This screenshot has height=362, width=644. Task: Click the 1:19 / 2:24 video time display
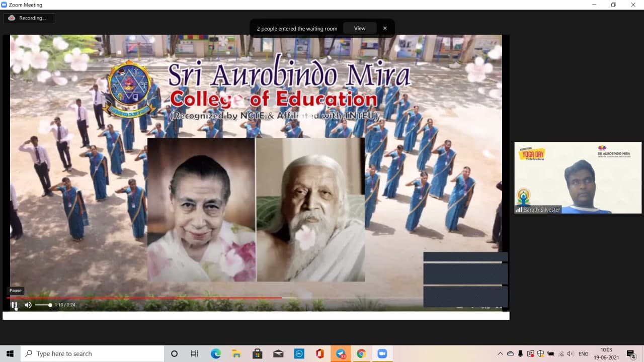point(65,305)
